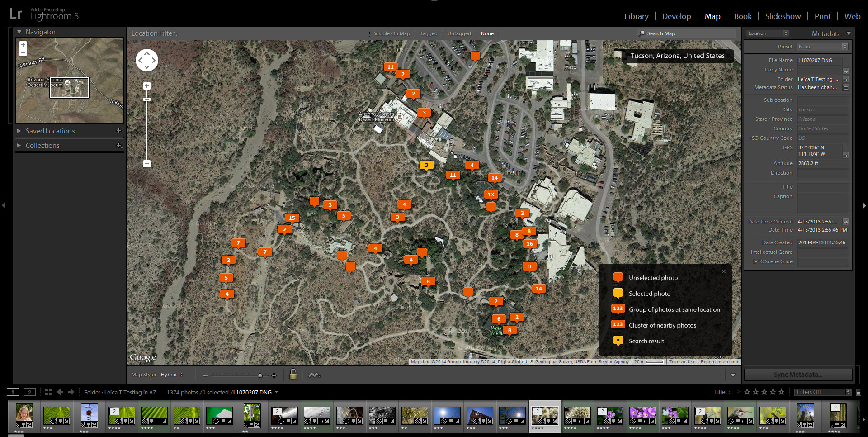Image resolution: width=868 pixels, height=437 pixels.
Task: Select the Untagged location filter
Action: (459, 33)
